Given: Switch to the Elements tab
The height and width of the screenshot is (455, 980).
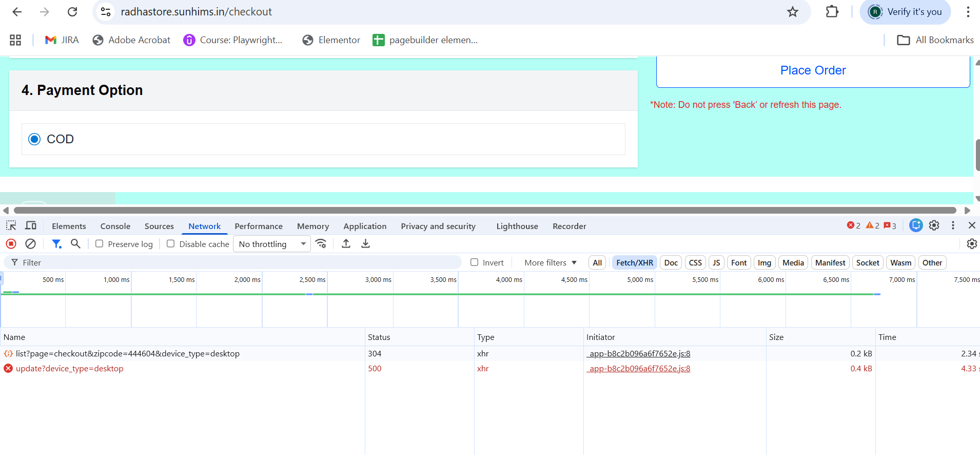Looking at the screenshot, I should coord(69,226).
